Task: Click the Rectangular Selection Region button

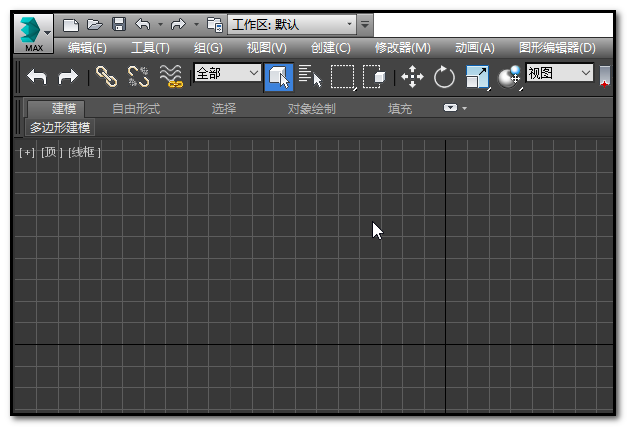Action: point(343,77)
